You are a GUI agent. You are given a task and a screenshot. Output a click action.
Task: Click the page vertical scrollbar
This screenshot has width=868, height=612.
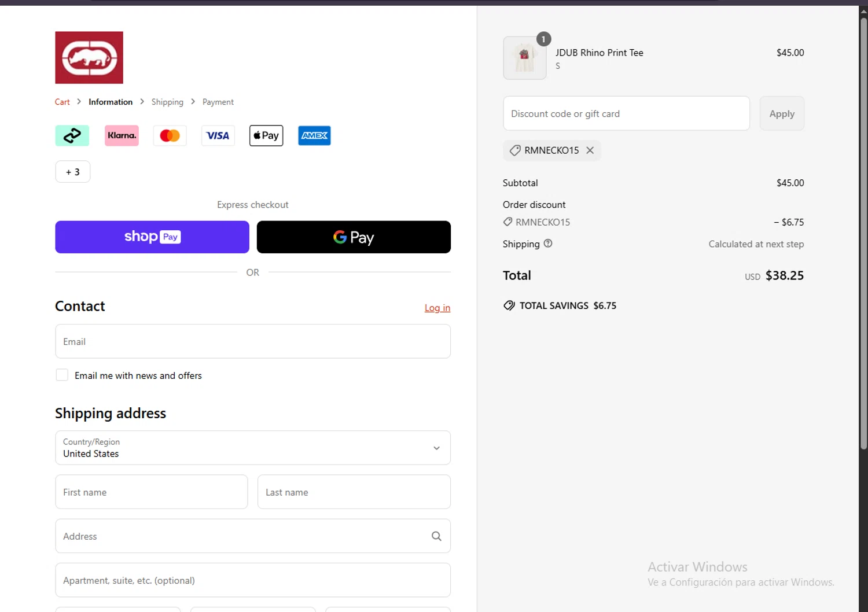(x=863, y=233)
